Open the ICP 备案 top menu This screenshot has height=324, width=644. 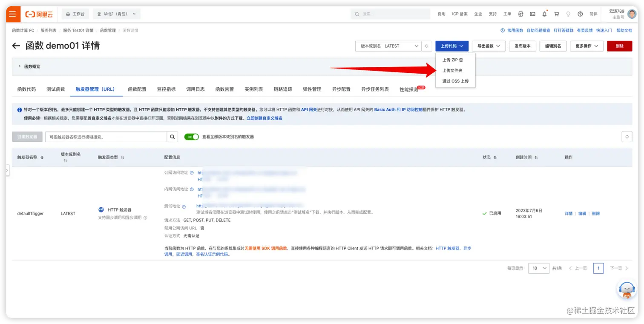coord(460,14)
